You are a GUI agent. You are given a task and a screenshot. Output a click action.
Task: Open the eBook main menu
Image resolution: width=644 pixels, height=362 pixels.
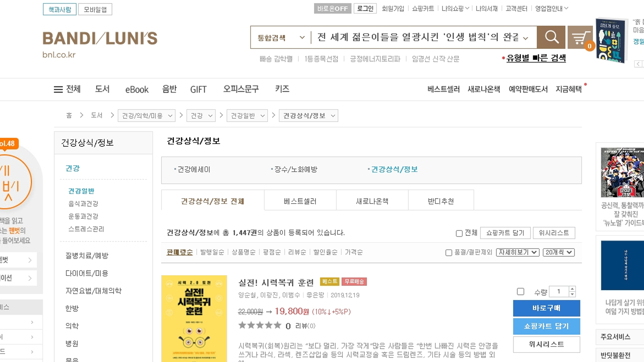[x=137, y=89]
